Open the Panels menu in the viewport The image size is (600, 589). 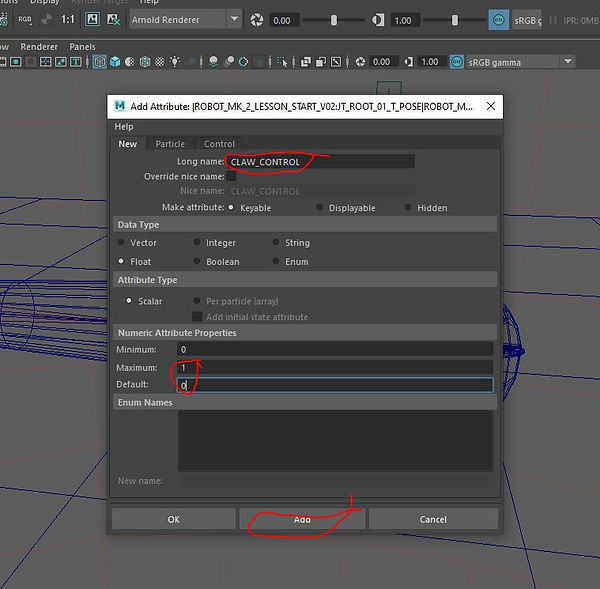(x=82, y=47)
